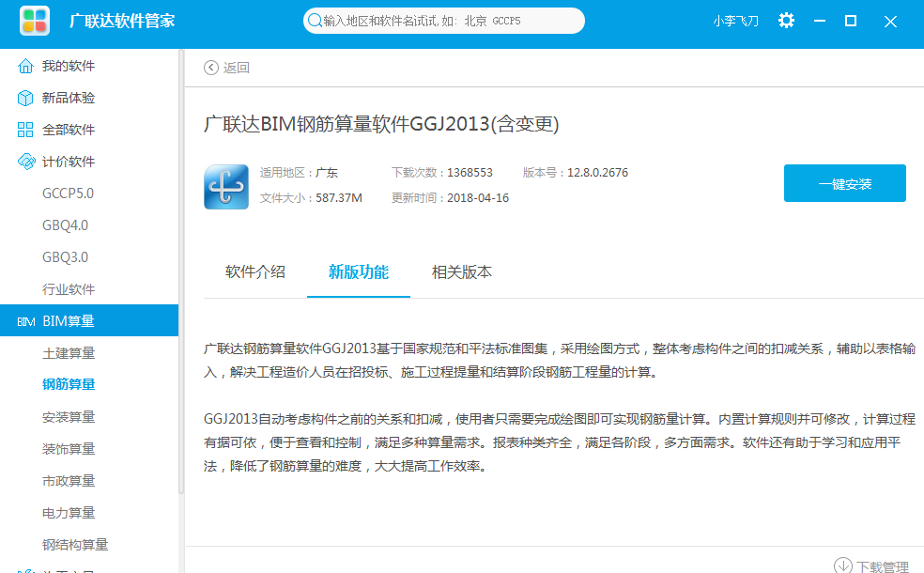This screenshot has height=573, width=924.
Task: Open settings via the gear icon
Action: click(786, 21)
